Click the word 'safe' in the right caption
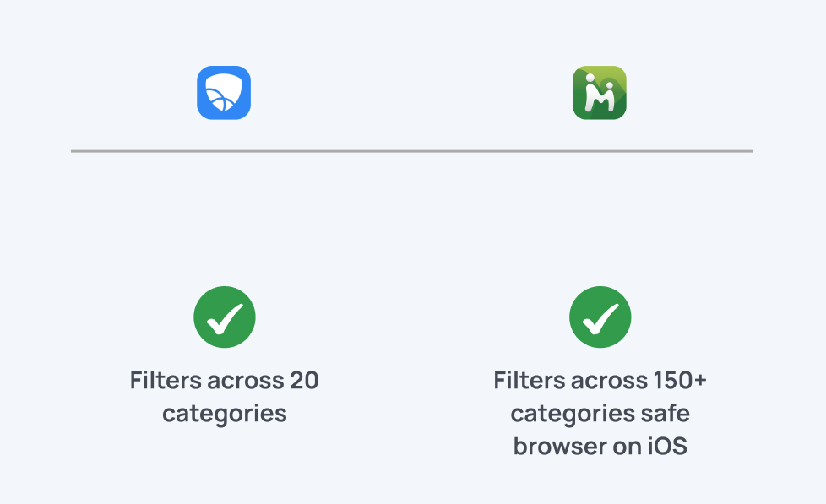This screenshot has width=826, height=504. tap(664, 414)
